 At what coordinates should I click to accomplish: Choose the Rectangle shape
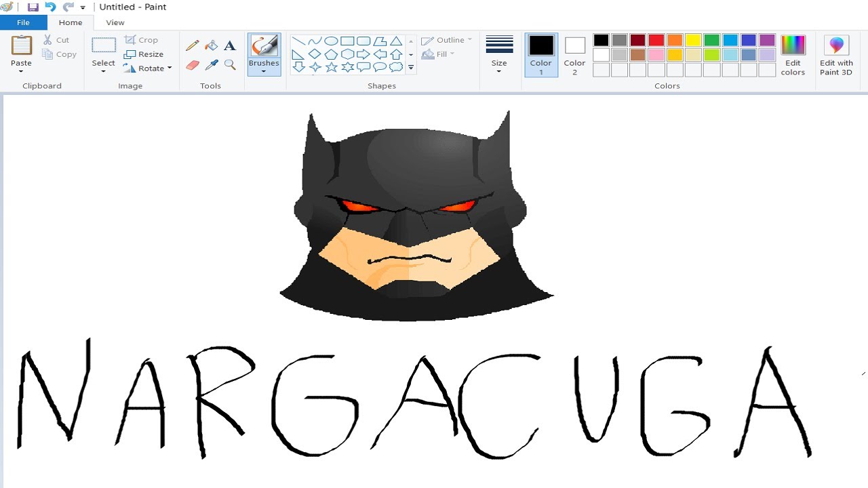347,41
